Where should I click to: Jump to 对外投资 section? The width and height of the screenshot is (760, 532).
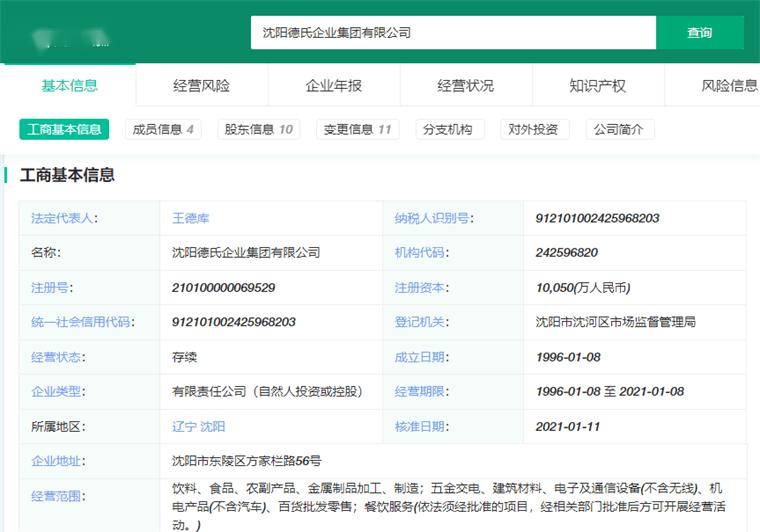[535, 129]
